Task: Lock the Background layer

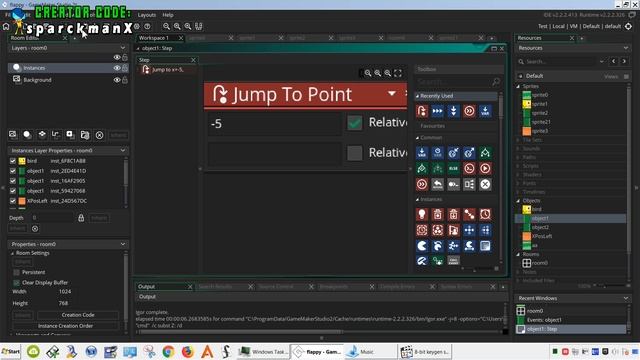Action: pyautogui.click(x=125, y=80)
